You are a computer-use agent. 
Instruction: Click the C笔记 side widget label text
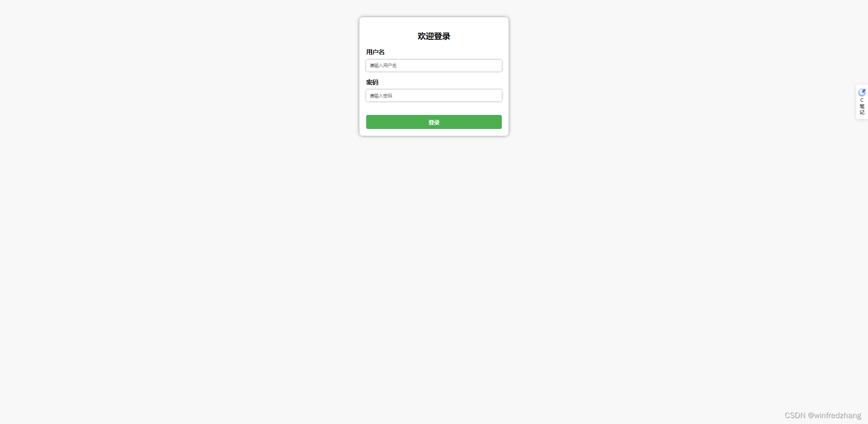tap(862, 106)
